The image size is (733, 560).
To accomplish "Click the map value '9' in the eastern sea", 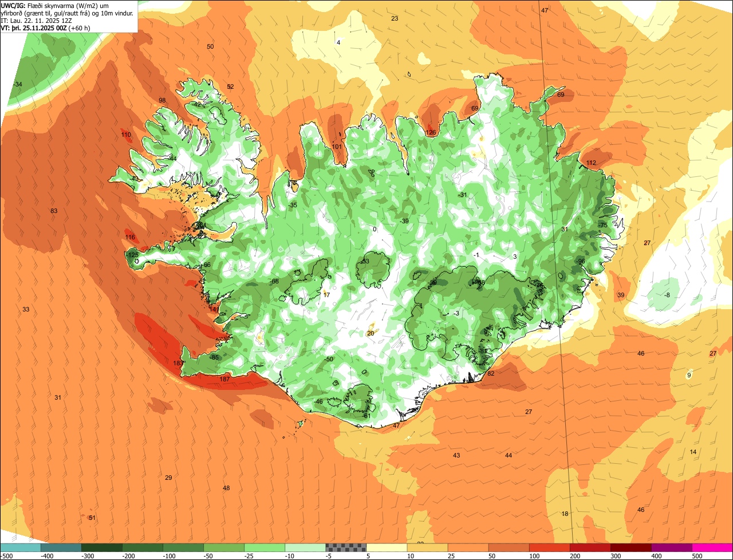I will [x=689, y=376].
